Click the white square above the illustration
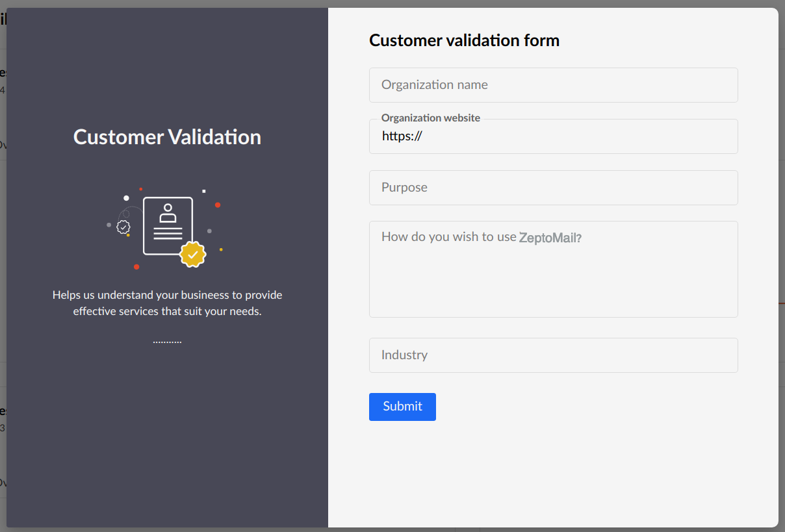 pos(204,191)
